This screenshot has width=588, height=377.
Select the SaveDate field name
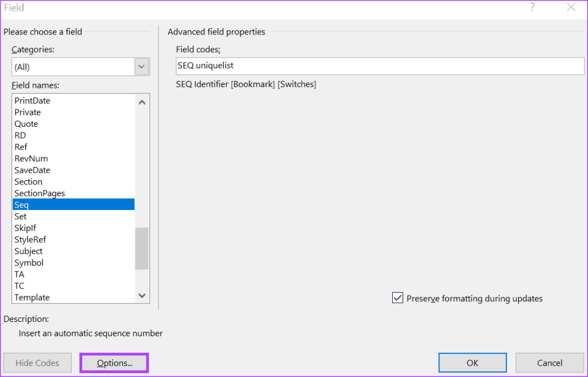(32, 170)
